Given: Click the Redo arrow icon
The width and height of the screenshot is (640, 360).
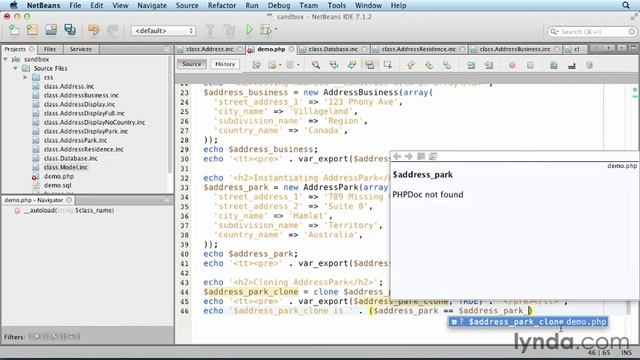Looking at the screenshot, I should (112, 30).
